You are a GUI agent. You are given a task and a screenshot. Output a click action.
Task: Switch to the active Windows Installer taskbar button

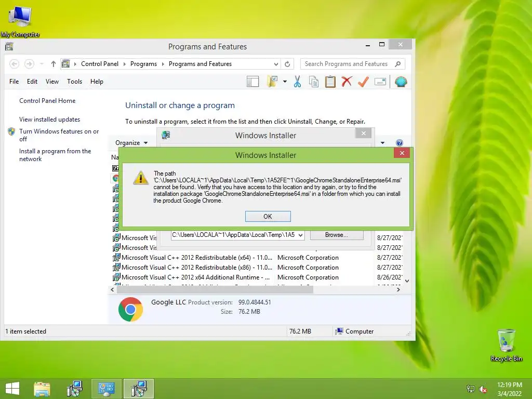coord(139,389)
